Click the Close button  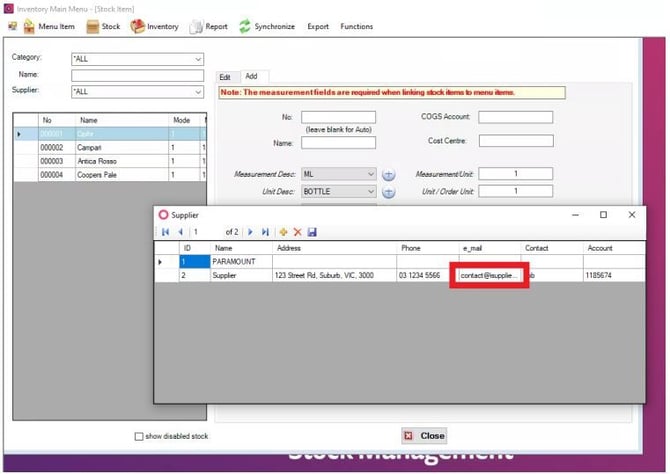(x=424, y=436)
